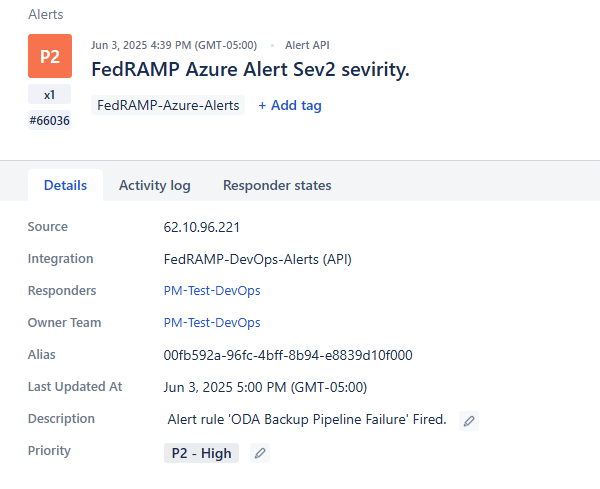Screen dimensions: 600x489
Task: Click the alert title FedRAMP Azure Alert Sev2 sevirity.
Action: pos(250,70)
